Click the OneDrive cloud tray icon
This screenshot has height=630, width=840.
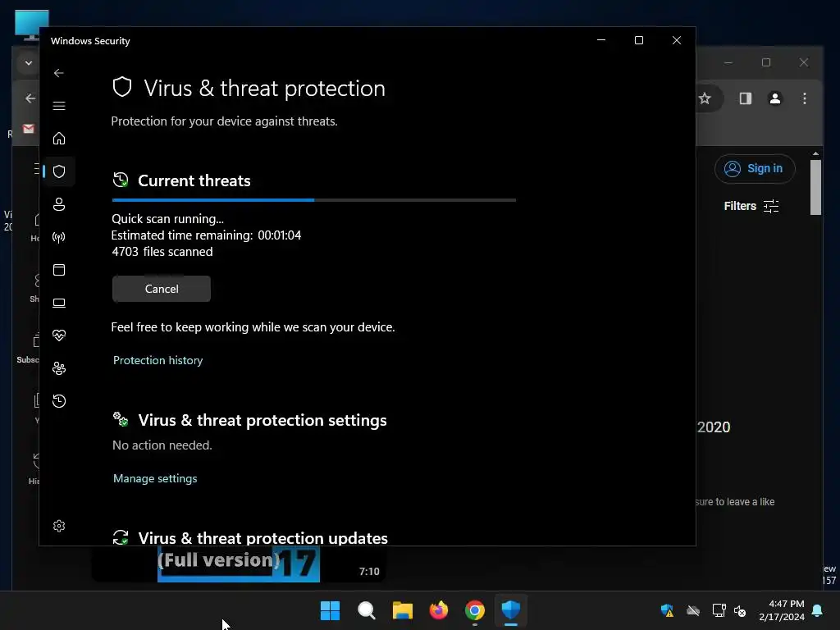coord(693,610)
